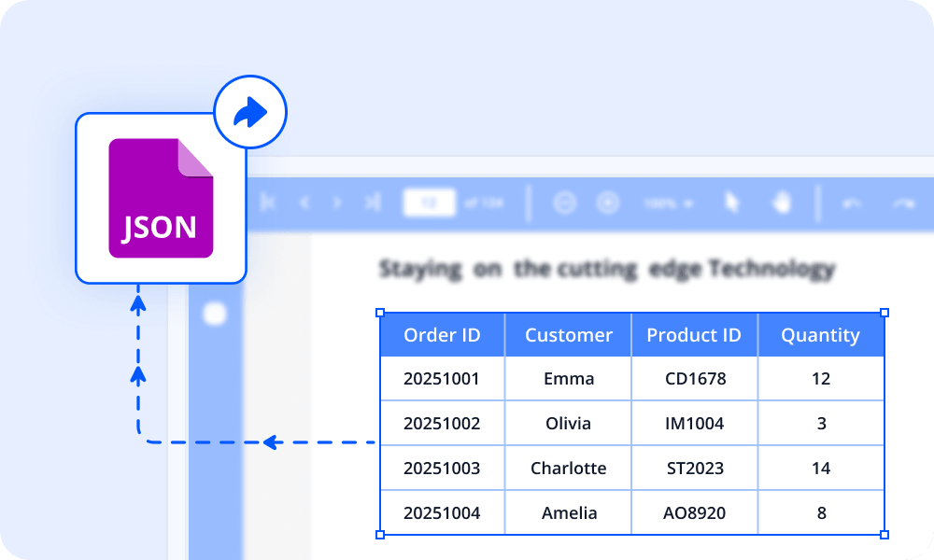The height and width of the screenshot is (560, 934).
Task: Toggle the white square in left sidebar
Action: (x=215, y=314)
